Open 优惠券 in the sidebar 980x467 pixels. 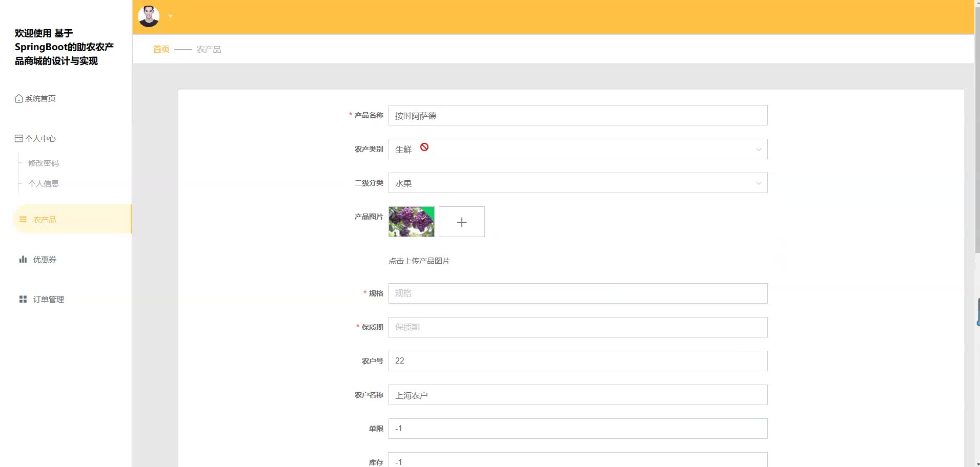pos(45,260)
